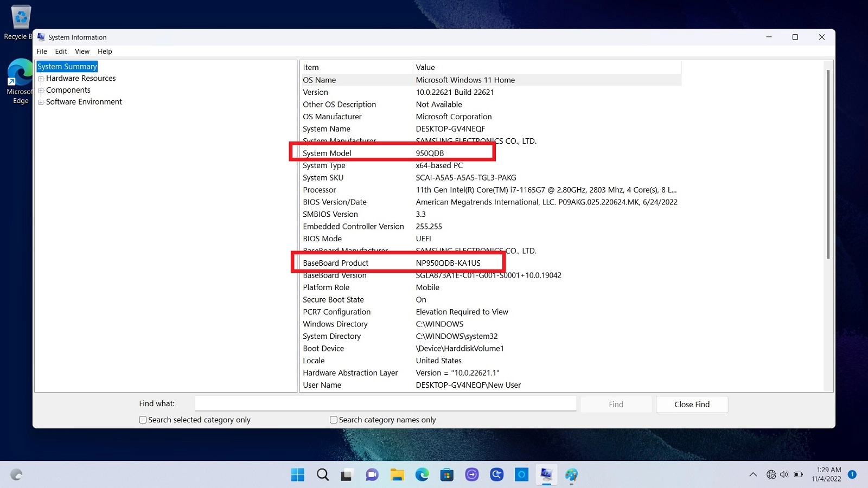
Task: Show hidden tray icons chevron
Action: 753,474
